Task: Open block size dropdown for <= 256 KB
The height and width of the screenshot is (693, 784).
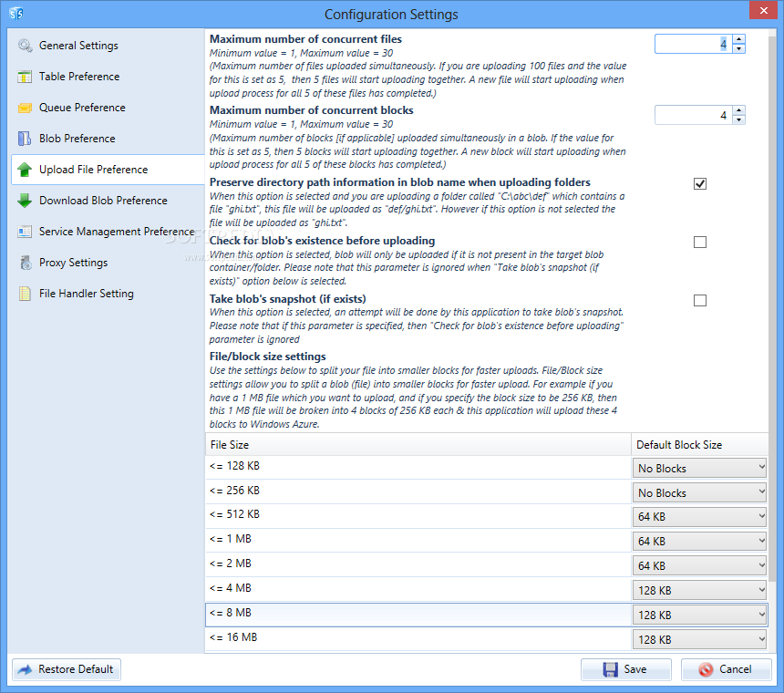Action: pyautogui.click(x=699, y=492)
